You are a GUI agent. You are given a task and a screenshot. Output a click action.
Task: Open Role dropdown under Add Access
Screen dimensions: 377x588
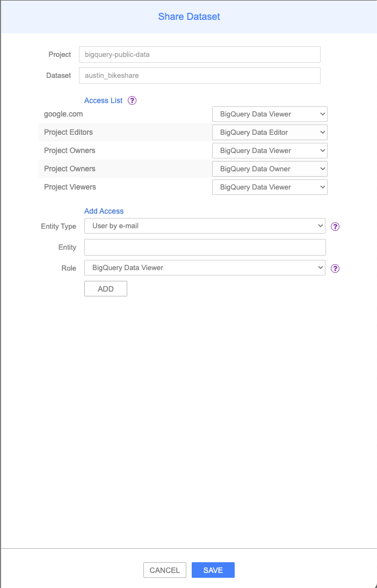205,268
